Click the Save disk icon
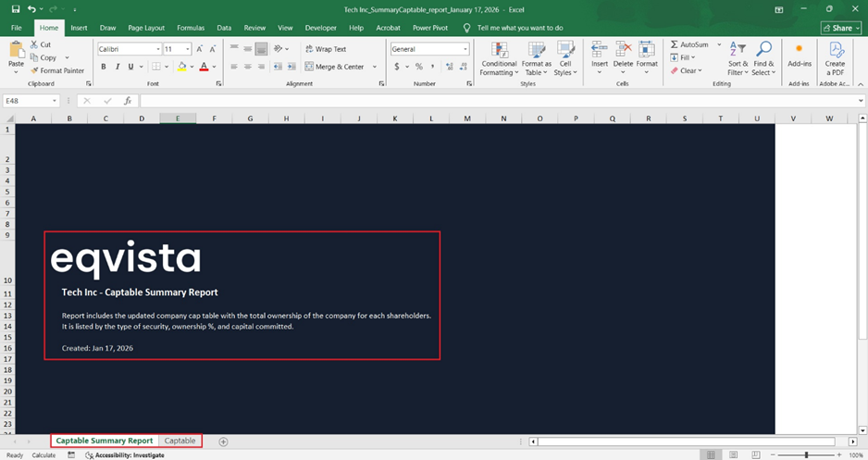Viewport: 868px width, 460px height. [16, 8]
